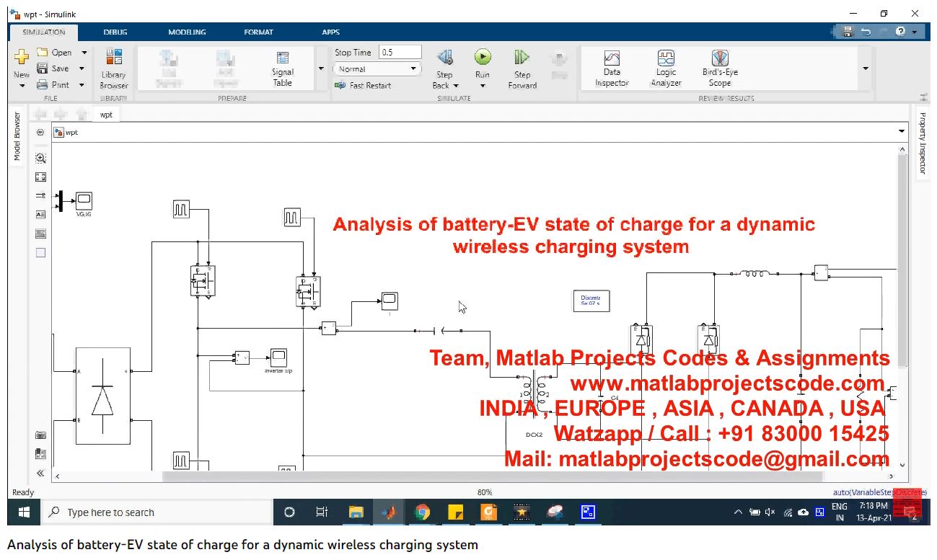Select the Image tool in the palette
This screenshot has width=937, height=560.
(40, 234)
